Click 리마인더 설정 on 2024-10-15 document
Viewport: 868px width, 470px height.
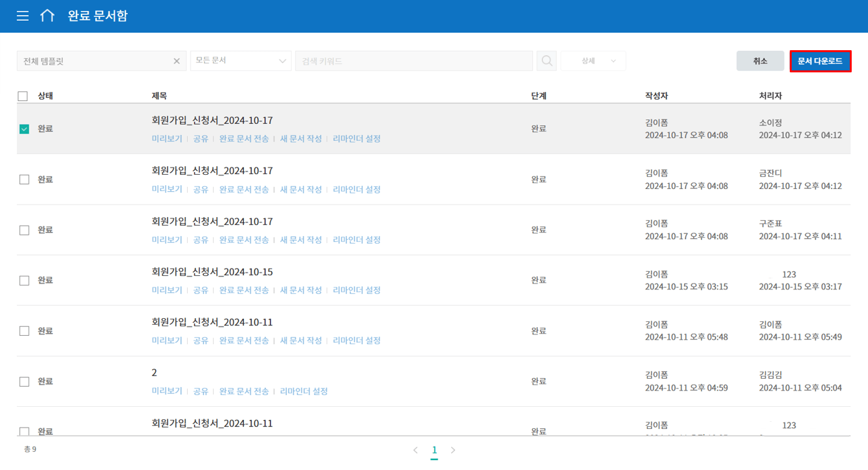click(357, 290)
